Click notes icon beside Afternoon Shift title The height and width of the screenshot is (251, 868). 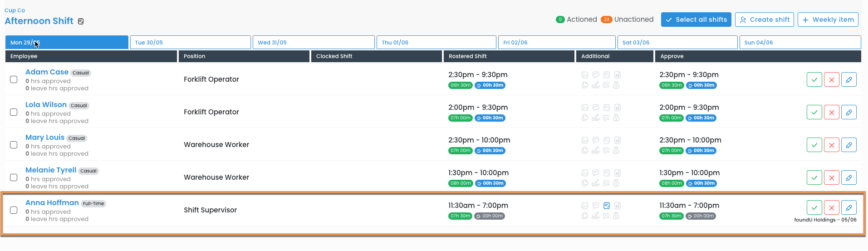point(81,21)
